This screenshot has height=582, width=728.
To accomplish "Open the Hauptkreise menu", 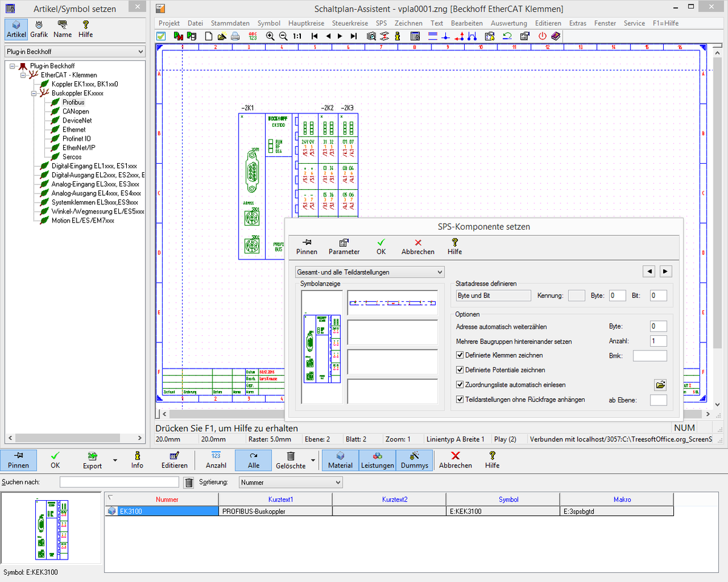I will tap(306, 23).
